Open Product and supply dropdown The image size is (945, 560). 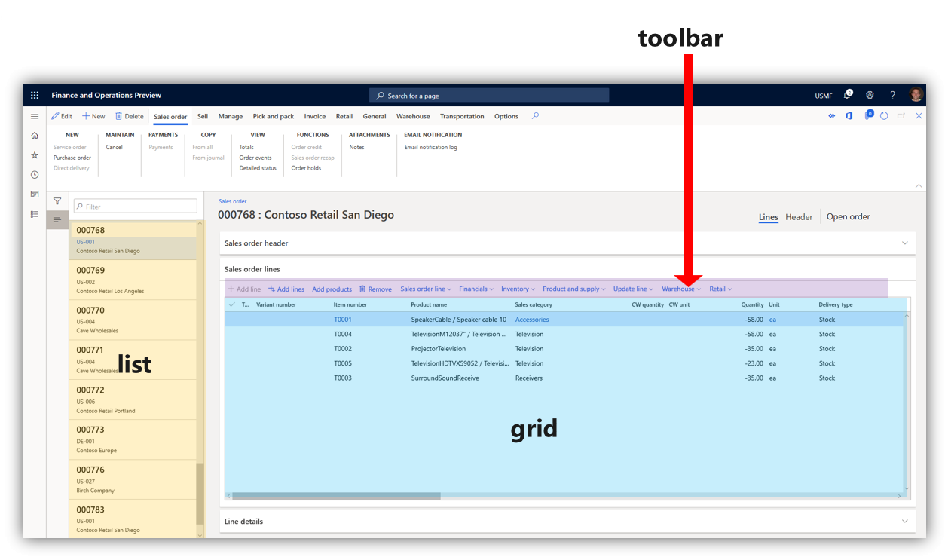[574, 289]
